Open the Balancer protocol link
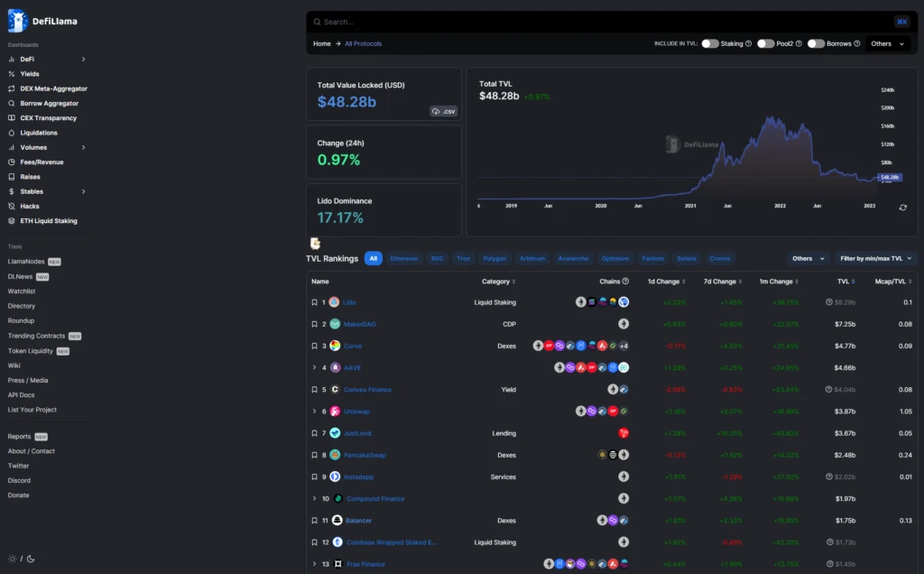 [x=359, y=521]
